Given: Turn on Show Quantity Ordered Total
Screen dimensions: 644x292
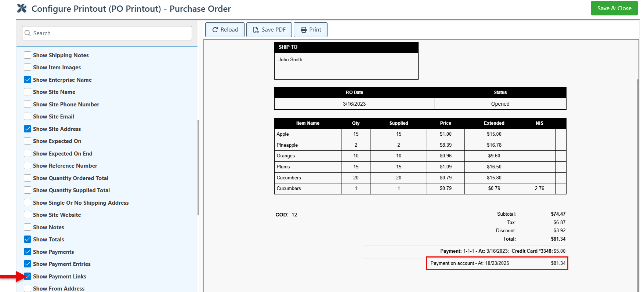Looking at the screenshot, I should (x=28, y=178).
